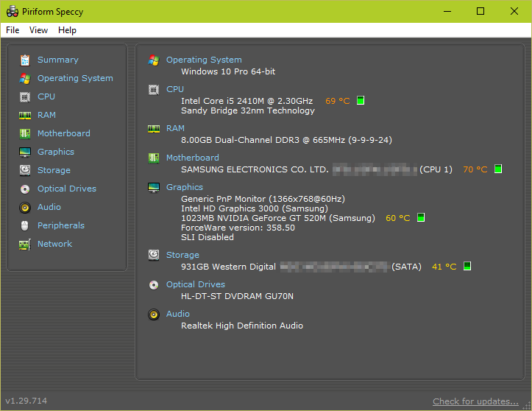Open the RAM heading link in main panel
This screenshot has width=532, height=411.
(175, 128)
